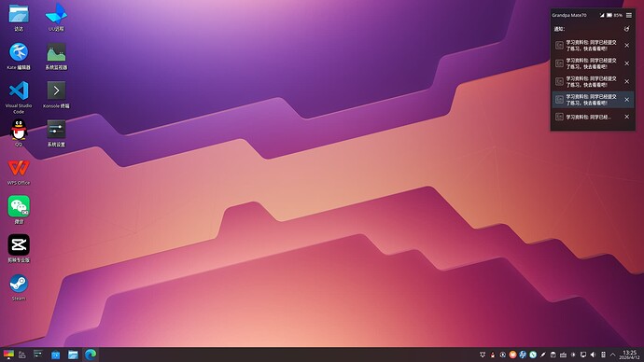644x362 pixels.
Task: Click the keyboard icon in system tray
Action: tap(563, 355)
